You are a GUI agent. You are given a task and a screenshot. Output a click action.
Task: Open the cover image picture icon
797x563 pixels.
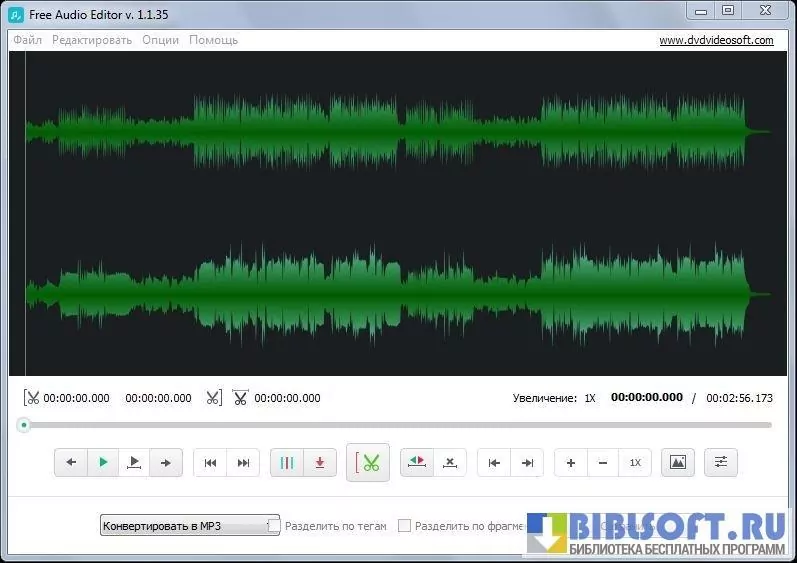[677, 463]
